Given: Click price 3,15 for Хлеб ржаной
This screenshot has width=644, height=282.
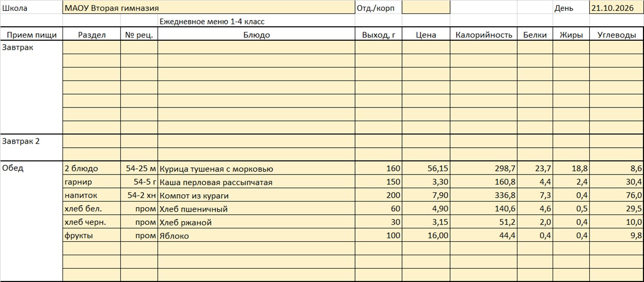Looking at the screenshot, I should [x=426, y=222].
